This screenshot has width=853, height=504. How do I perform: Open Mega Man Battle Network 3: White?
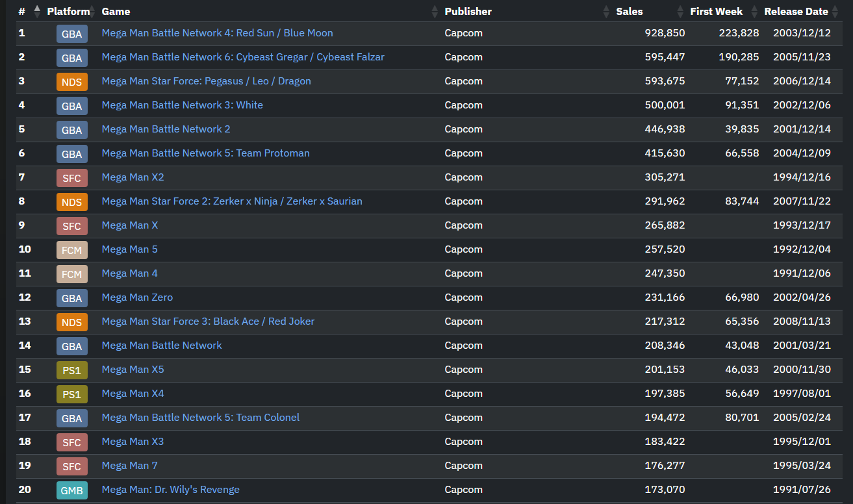point(183,105)
